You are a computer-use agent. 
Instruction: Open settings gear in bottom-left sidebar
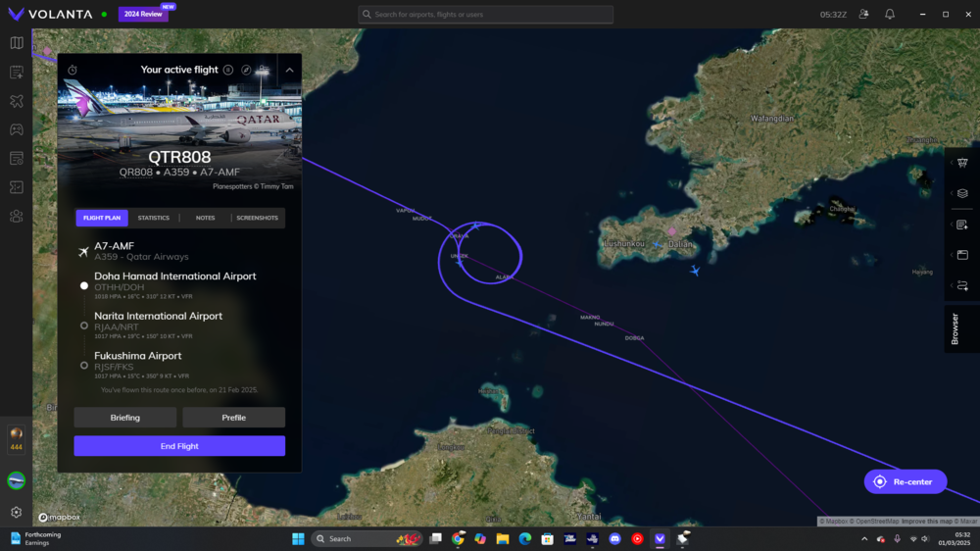pos(16,512)
